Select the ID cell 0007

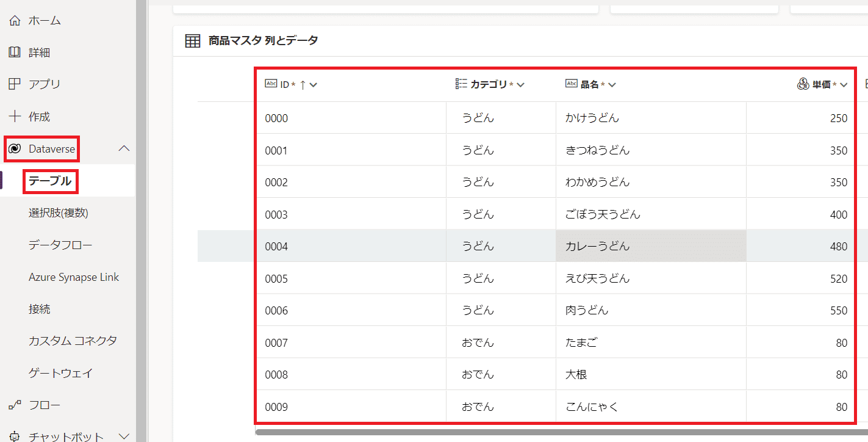click(x=351, y=342)
